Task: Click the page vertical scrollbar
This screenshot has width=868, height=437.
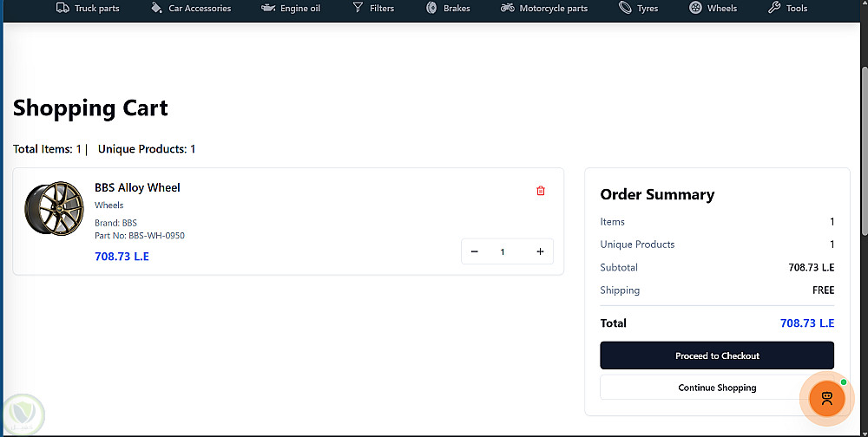Action: coord(865,149)
